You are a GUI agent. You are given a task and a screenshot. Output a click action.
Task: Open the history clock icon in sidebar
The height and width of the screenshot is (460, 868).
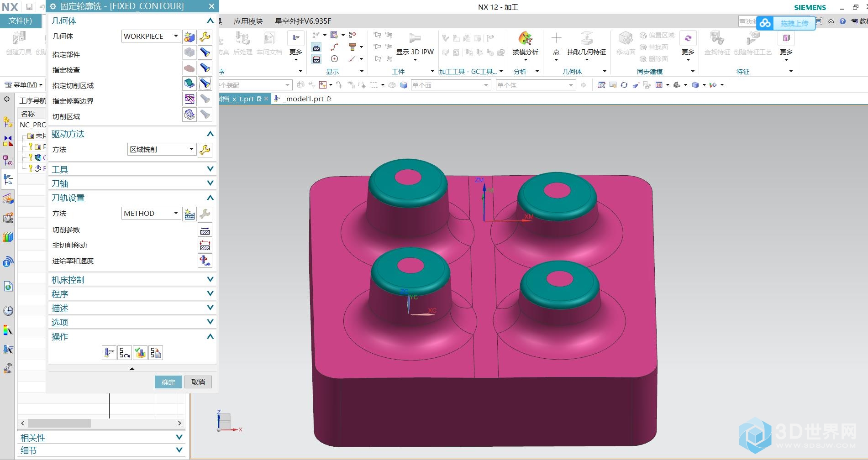point(8,311)
